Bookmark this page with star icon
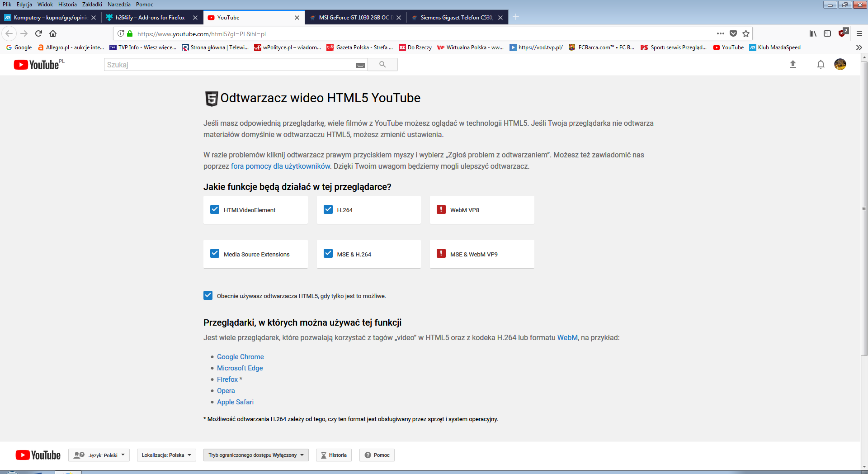868x474 pixels. point(746,33)
